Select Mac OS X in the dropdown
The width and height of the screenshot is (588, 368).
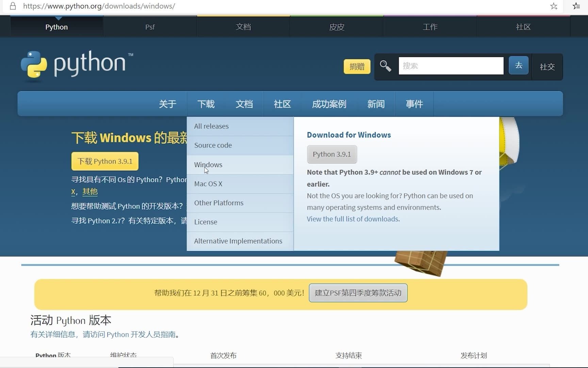pos(240,184)
